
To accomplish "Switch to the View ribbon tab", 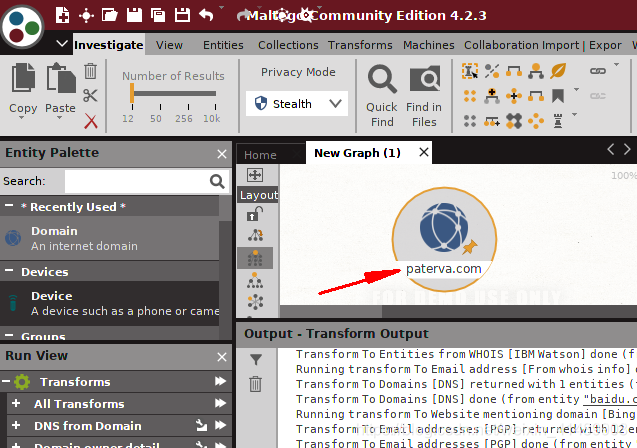I will click(x=169, y=45).
